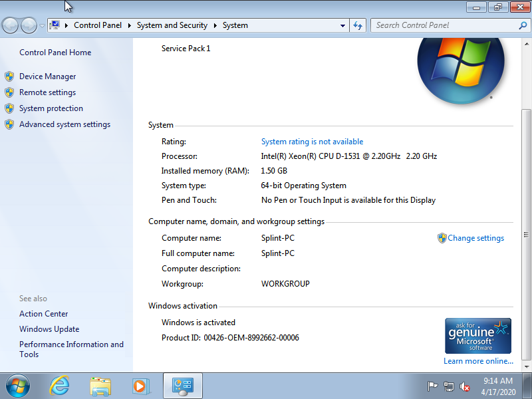This screenshot has height=399, width=532.
Task: Launch Internet Explorer from the taskbar
Action: [x=59, y=386]
